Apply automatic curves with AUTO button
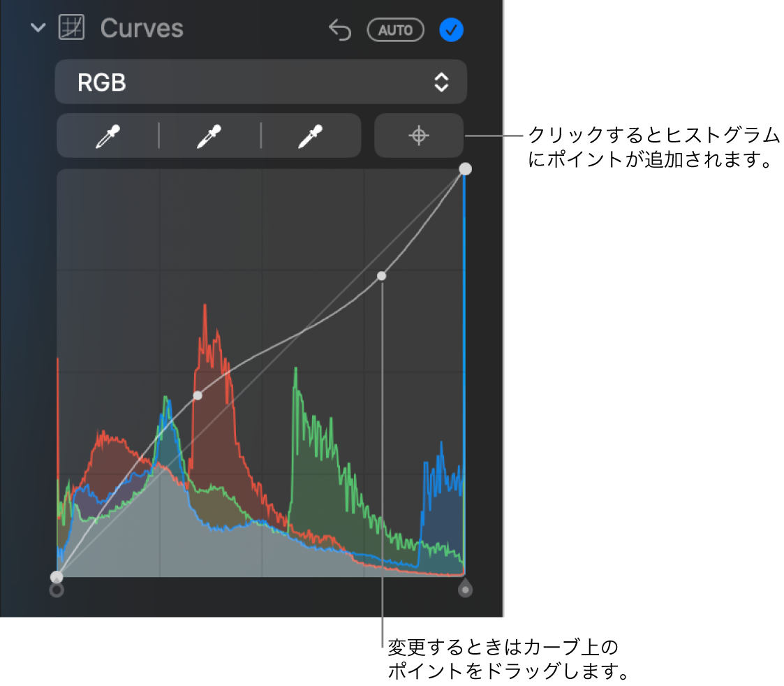The image size is (784, 686). [x=396, y=30]
